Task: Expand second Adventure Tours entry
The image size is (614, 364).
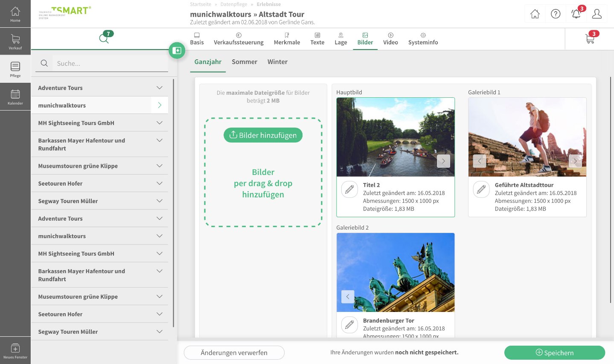Action: pos(160,218)
